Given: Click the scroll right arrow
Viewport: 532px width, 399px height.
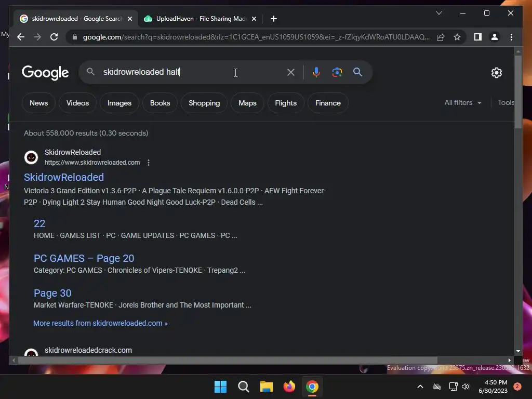Looking at the screenshot, I should coord(509,361).
